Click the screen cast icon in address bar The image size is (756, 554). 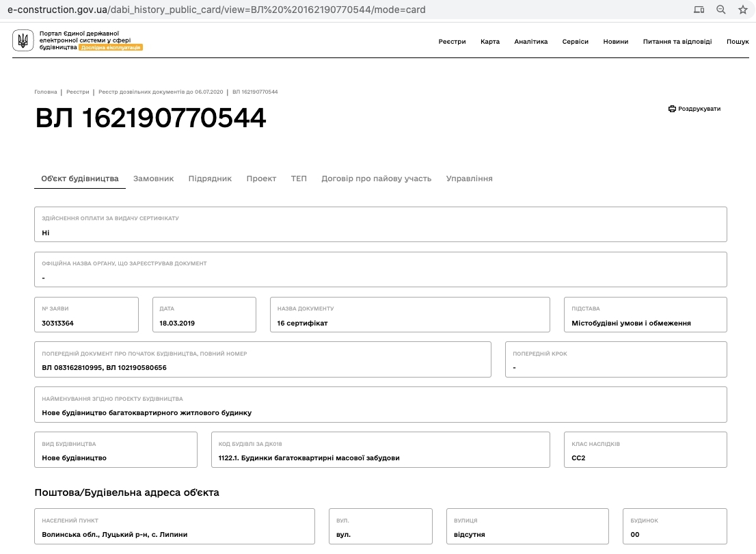pyautogui.click(x=699, y=10)
